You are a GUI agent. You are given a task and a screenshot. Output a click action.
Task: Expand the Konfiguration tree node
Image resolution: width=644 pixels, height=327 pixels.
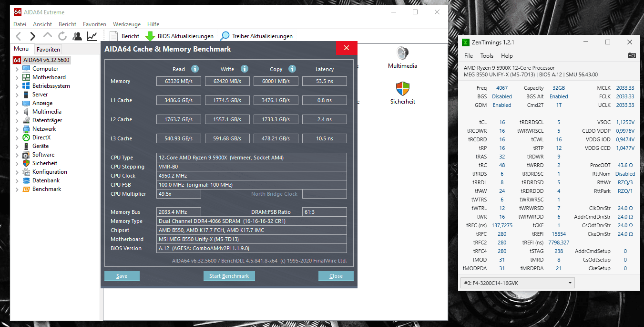17,172
